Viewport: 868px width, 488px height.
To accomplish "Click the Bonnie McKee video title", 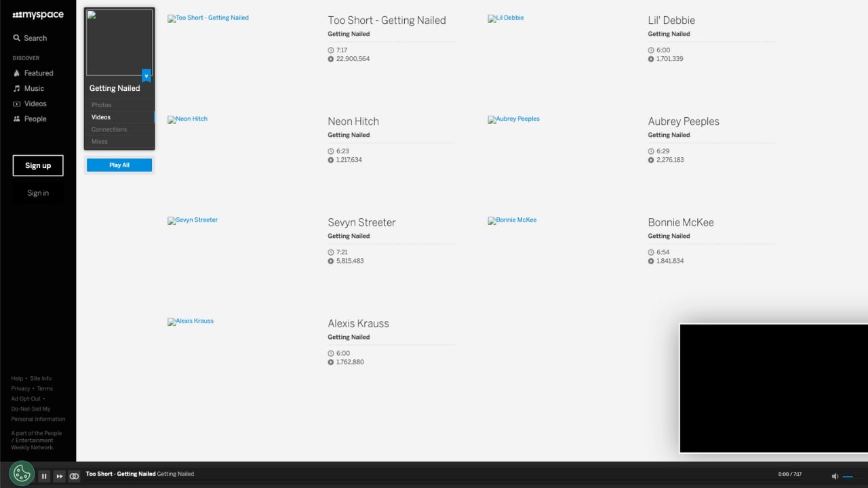I will pyautogui.click(x=681, y=222).
